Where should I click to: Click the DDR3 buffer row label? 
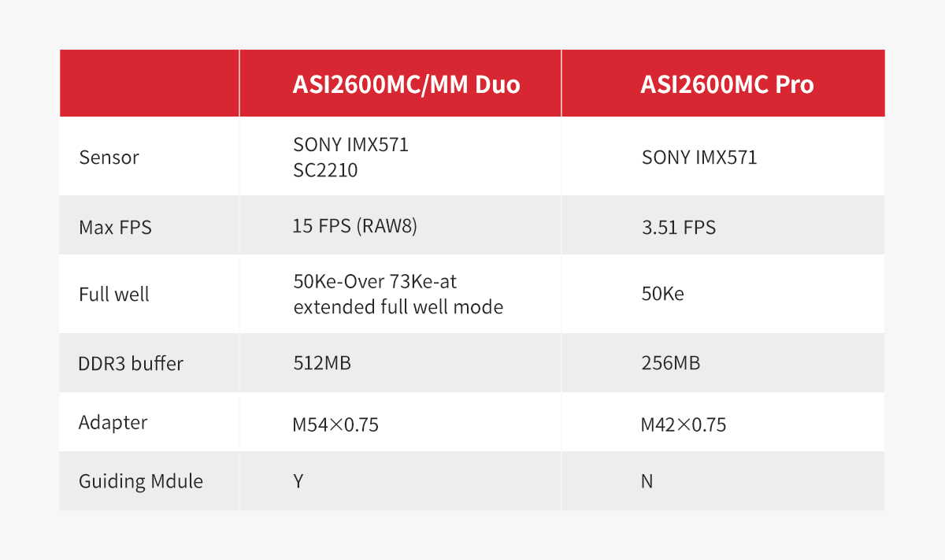[131, 363]
